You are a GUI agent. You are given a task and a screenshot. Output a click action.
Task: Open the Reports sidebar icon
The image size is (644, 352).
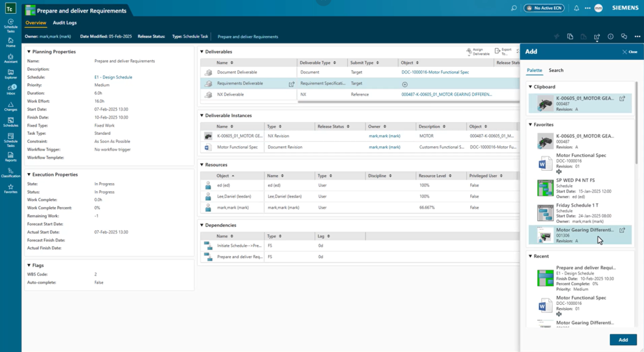point(11,157)
